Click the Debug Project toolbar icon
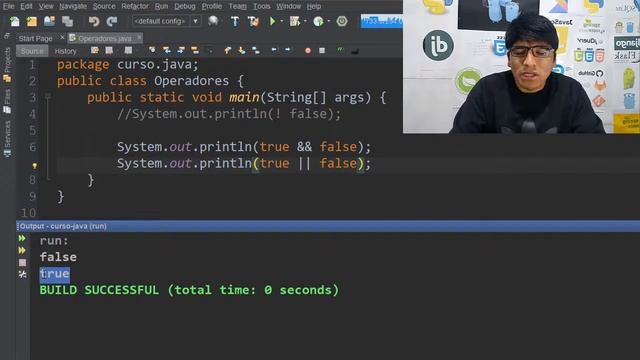The image size is (640, 360). [x=295, y=21]
